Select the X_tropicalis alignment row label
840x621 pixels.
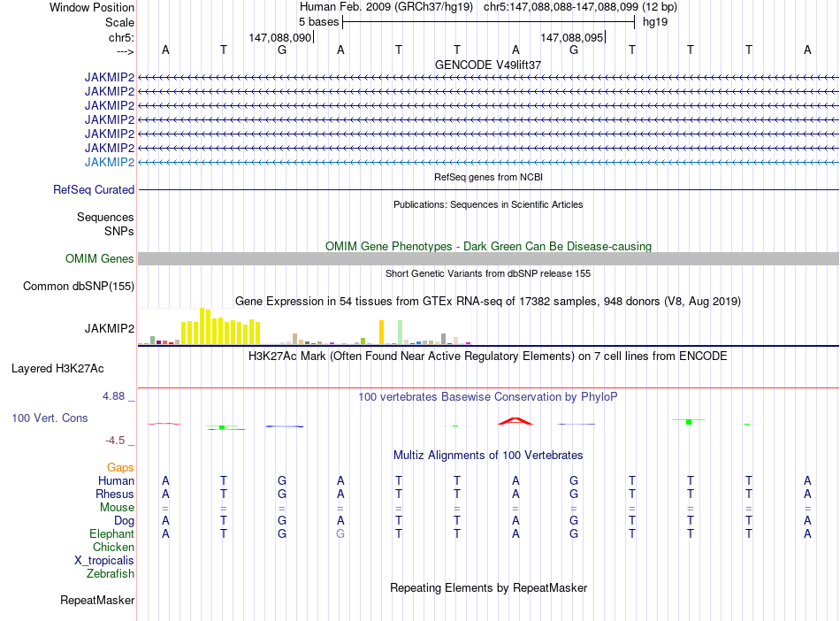pos(104,561)
